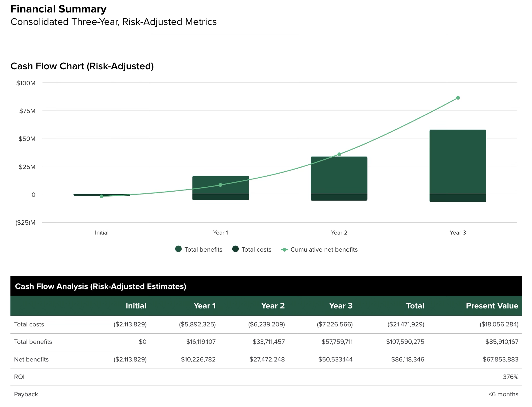This screenshot has height=407, width=532.
Task: Click the Total benefits legend marker
Action: (178, 249)
